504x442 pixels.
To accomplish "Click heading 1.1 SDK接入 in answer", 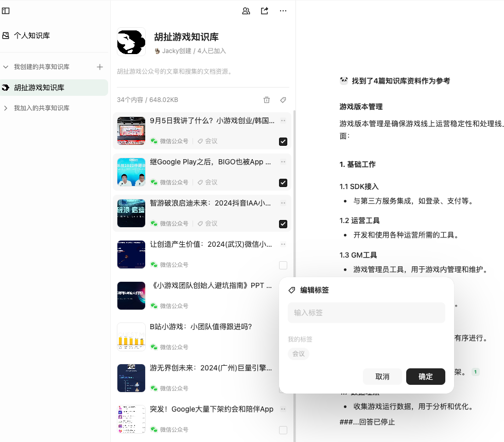I will (359, 186).
